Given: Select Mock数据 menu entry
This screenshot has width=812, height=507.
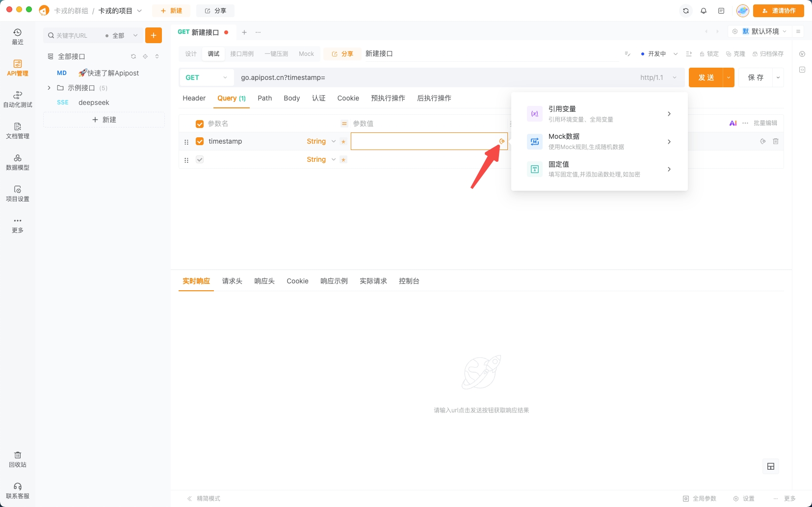Looking at the screenshot, I should 600,142.
